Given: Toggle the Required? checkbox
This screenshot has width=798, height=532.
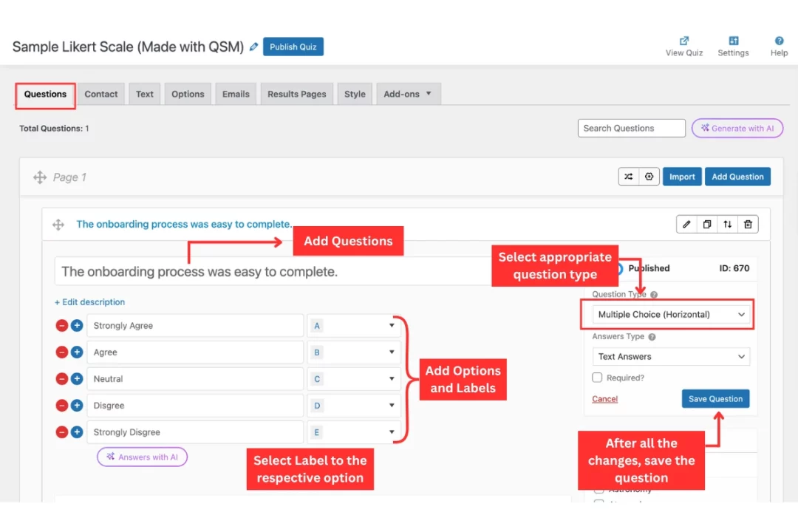Looking at the screenshot, I should point(597,378).
